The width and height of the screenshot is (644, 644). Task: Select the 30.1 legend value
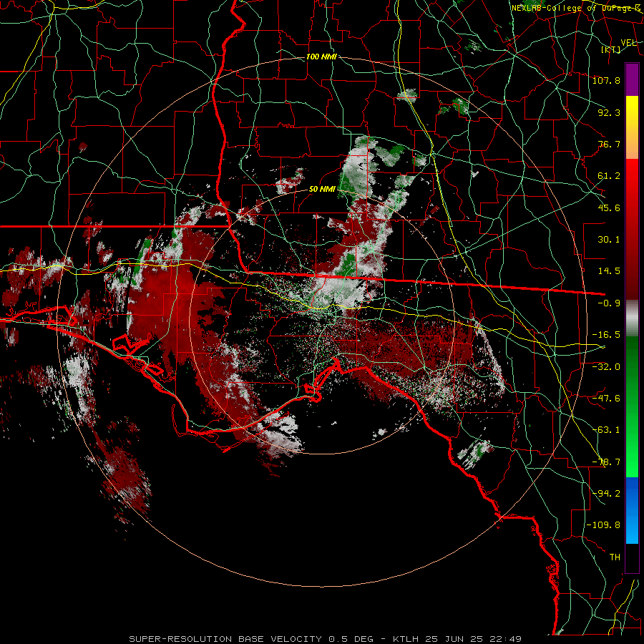[609, 240]
